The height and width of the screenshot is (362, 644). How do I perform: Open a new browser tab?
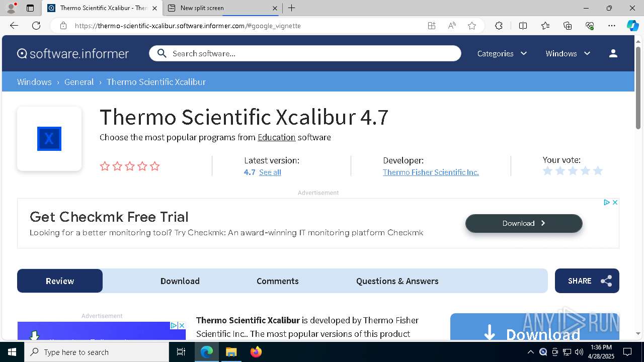[x=291, y=8]
